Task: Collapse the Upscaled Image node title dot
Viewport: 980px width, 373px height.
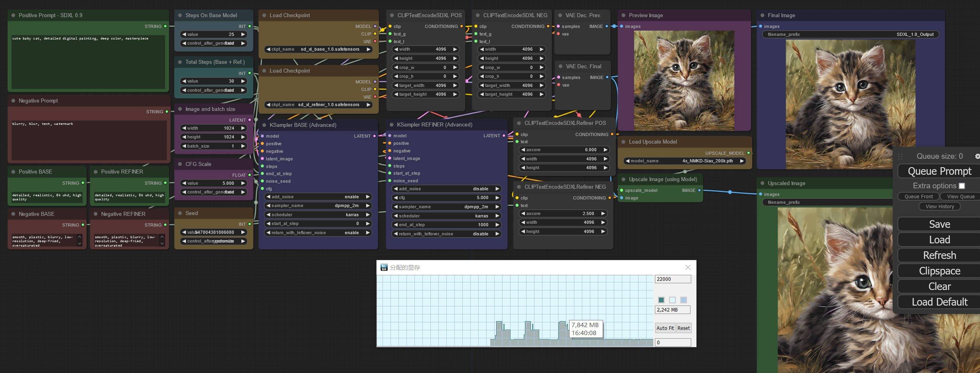Action: click(x=762, y=183)
